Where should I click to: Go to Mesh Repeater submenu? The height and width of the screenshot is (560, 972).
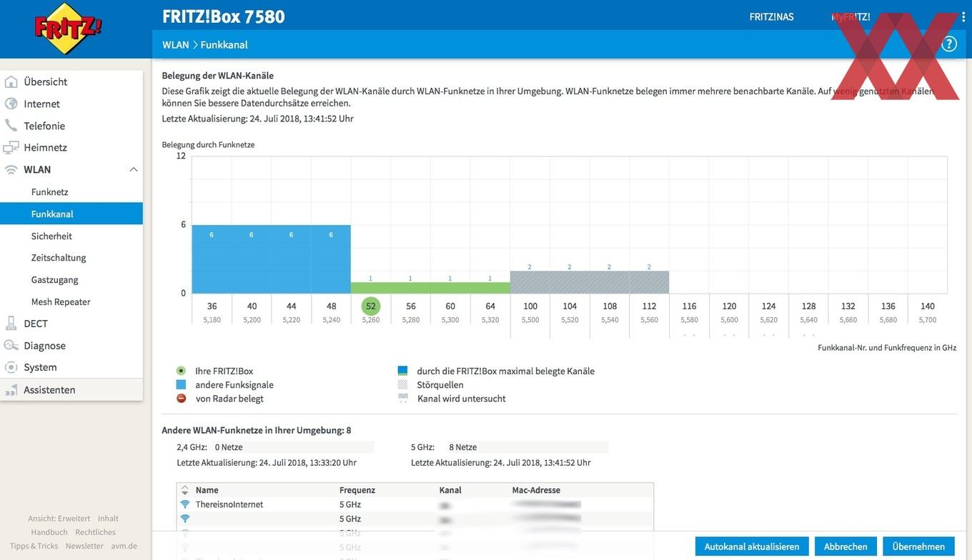pos(61,301)
